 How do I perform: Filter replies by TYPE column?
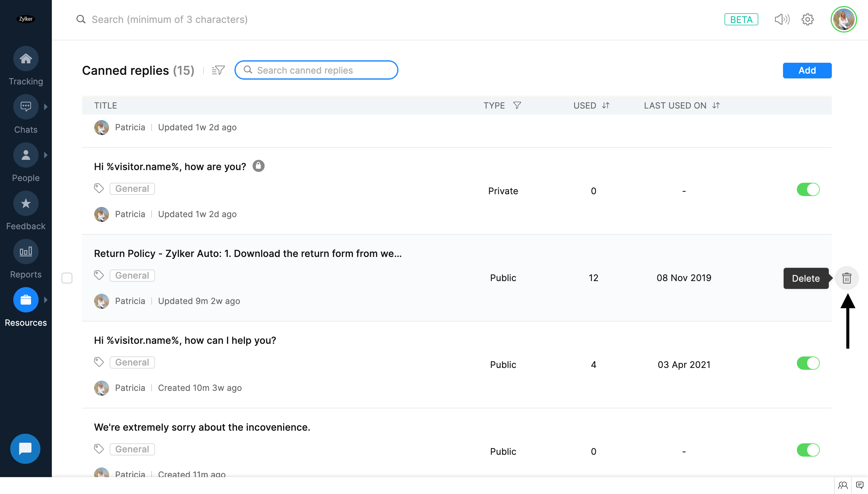coord(517,106)
